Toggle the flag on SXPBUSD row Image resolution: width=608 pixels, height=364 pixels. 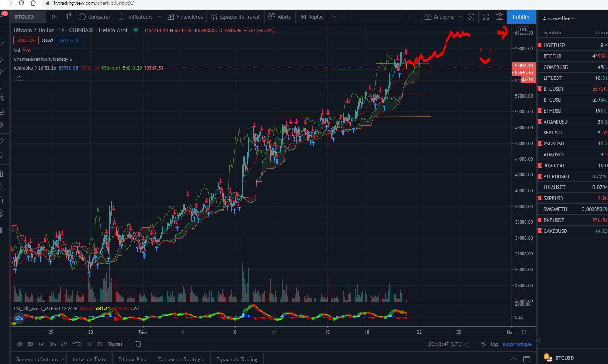point(540,198)
